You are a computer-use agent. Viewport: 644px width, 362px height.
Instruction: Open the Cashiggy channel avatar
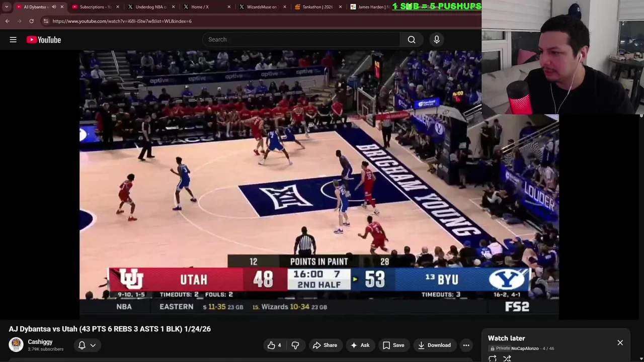[x=16, y=345]
